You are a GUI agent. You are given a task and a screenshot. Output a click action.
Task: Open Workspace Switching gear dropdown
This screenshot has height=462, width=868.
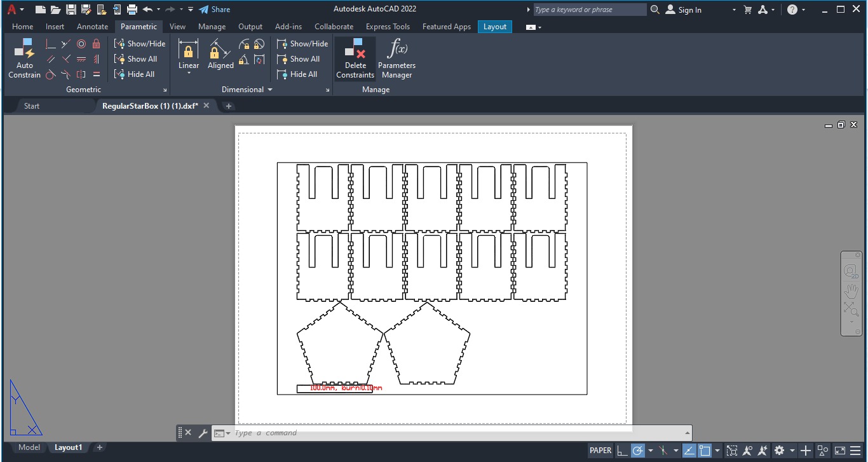click(x=792, y=451)
